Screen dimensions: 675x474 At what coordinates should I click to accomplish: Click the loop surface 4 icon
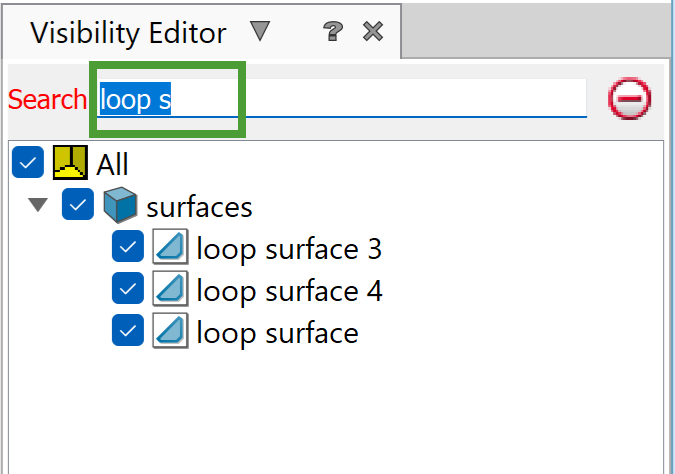click(170, 290)
